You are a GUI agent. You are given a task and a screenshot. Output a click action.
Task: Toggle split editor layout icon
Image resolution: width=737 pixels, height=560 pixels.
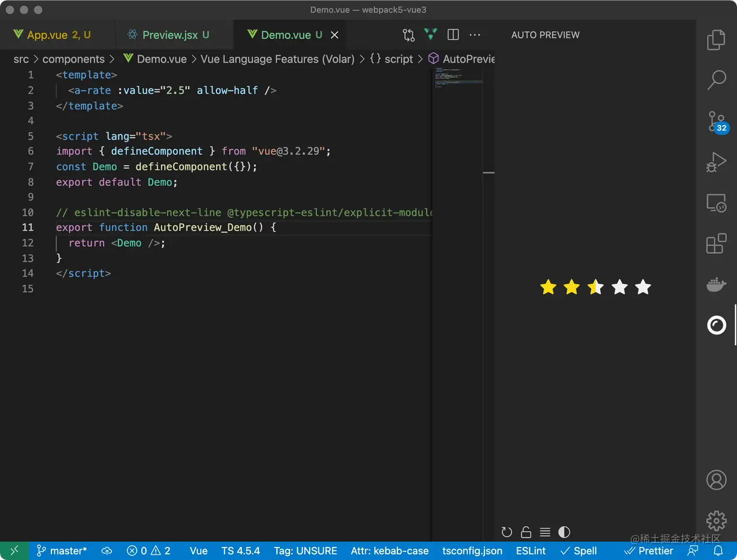pos(453,34)
